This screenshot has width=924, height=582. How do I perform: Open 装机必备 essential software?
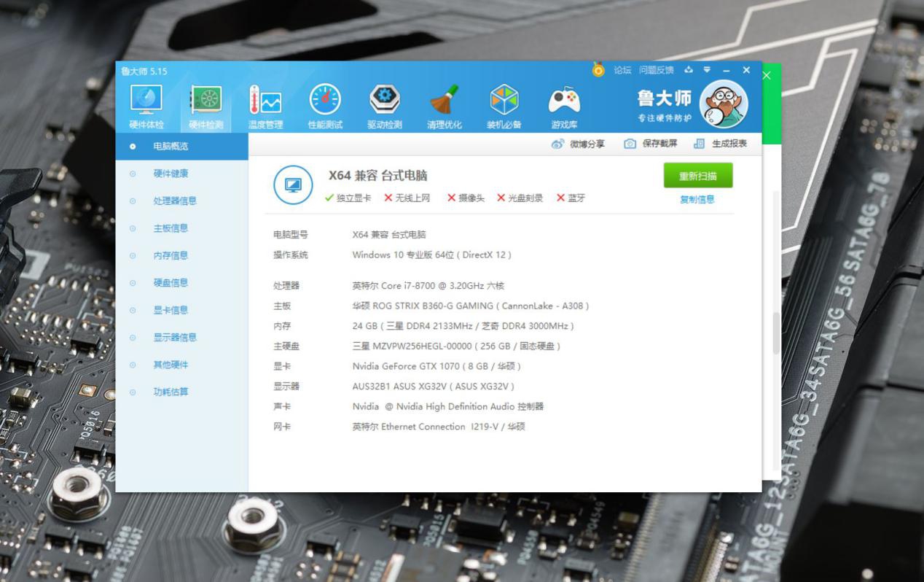pyautogui.click(x=504, y=107)
